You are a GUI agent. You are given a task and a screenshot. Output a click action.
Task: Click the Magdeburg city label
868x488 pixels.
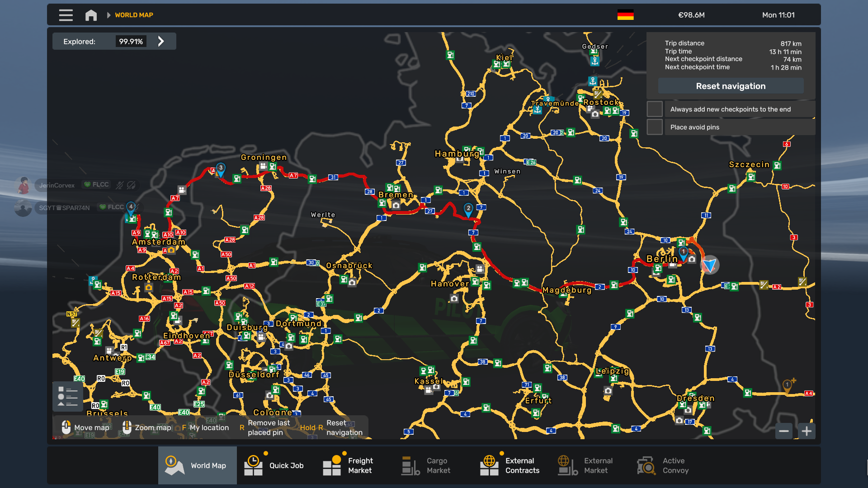click(567, 290)
